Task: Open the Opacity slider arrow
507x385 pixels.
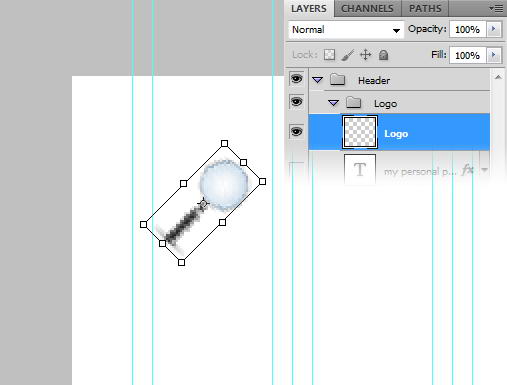Action: coord(493,29)
